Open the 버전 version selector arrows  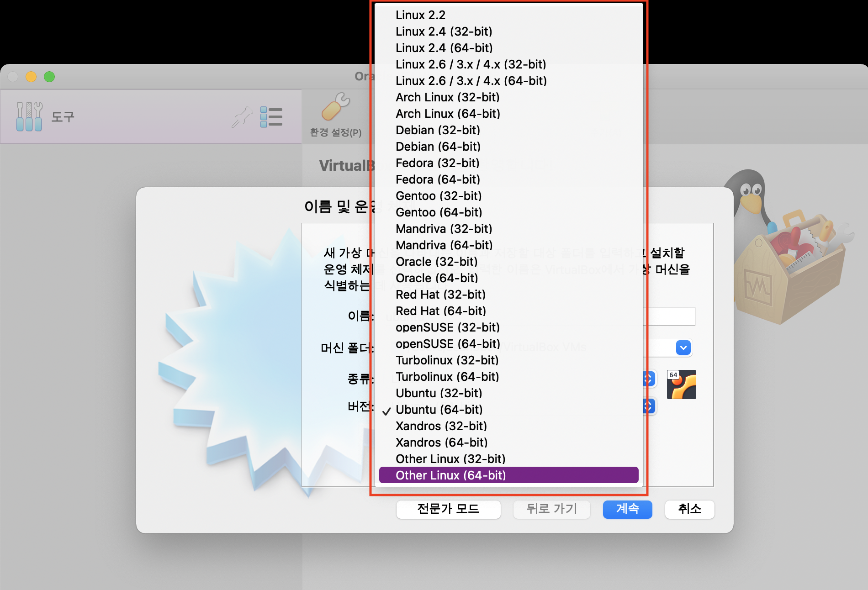(x=649, y=406)
